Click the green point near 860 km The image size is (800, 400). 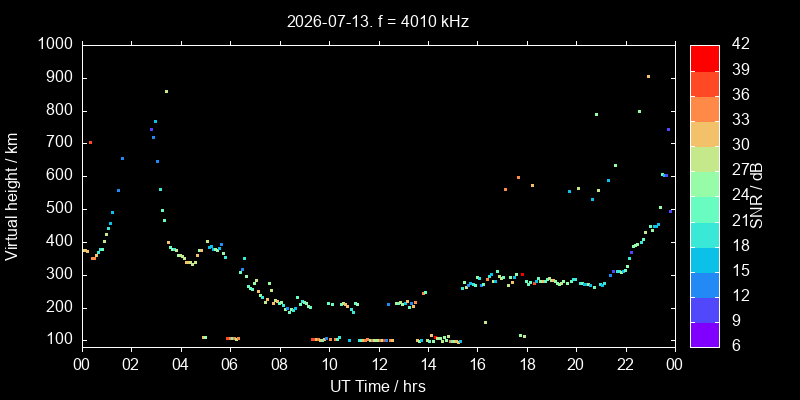coord(166,91)
